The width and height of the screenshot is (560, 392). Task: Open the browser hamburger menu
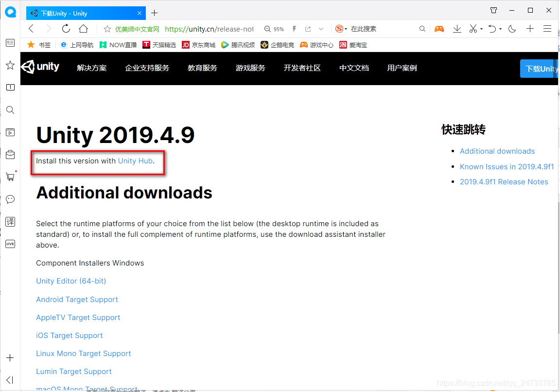pos(547,29)
